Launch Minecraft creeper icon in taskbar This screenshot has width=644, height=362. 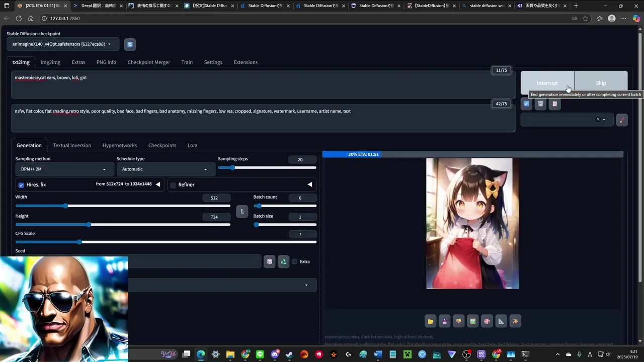[408, 354]
